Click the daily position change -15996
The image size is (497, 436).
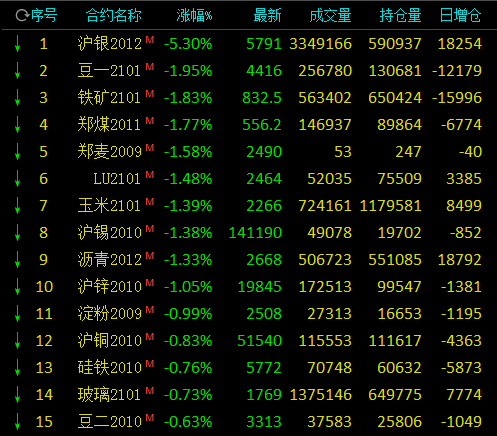click(x=457, y=98)
